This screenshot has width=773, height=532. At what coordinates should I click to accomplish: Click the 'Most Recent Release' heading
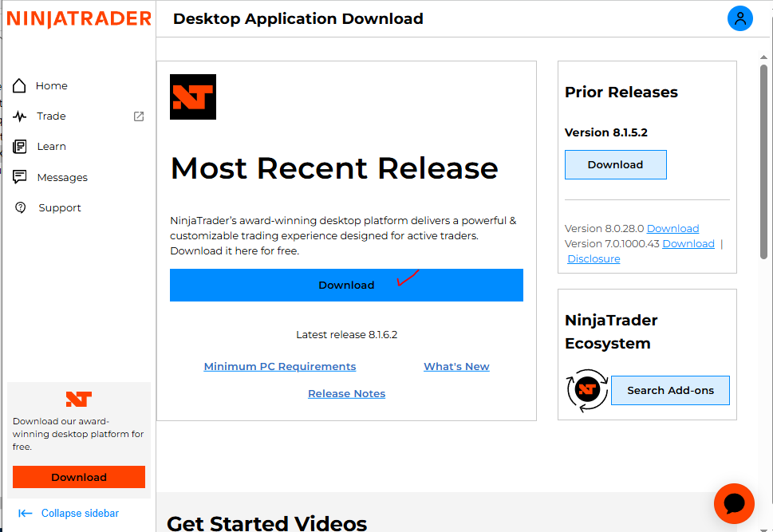[334, 168]
